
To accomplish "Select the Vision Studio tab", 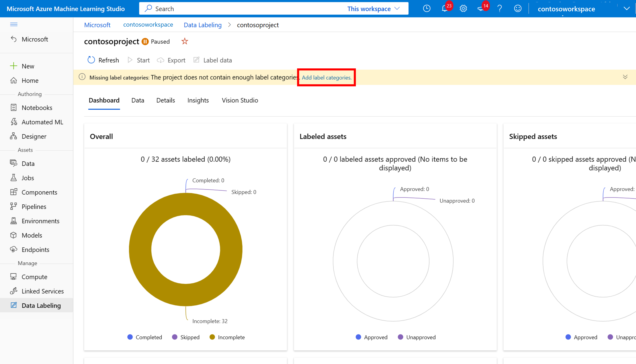I will point(240,100).
